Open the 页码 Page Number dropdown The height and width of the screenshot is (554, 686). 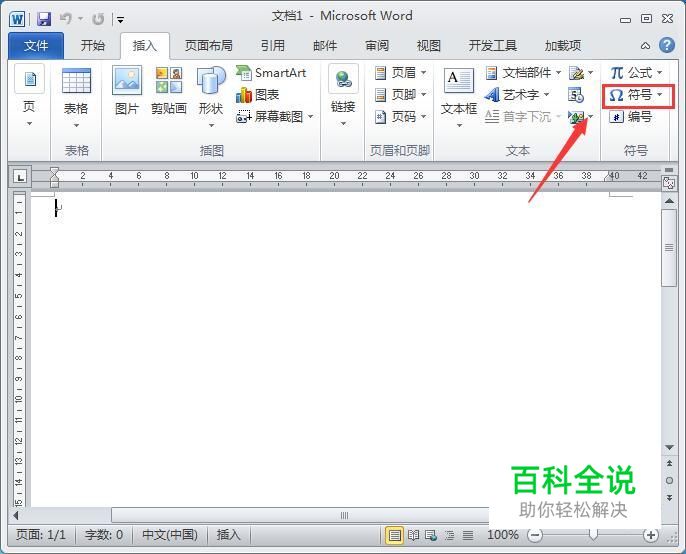pyautogui.click(x=400, y=116)
